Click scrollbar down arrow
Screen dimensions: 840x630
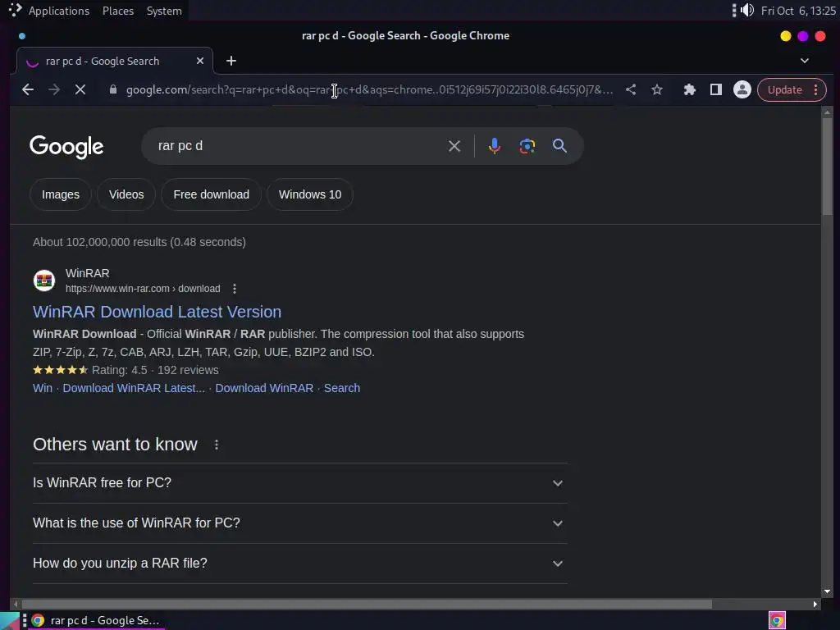[827, 592]
